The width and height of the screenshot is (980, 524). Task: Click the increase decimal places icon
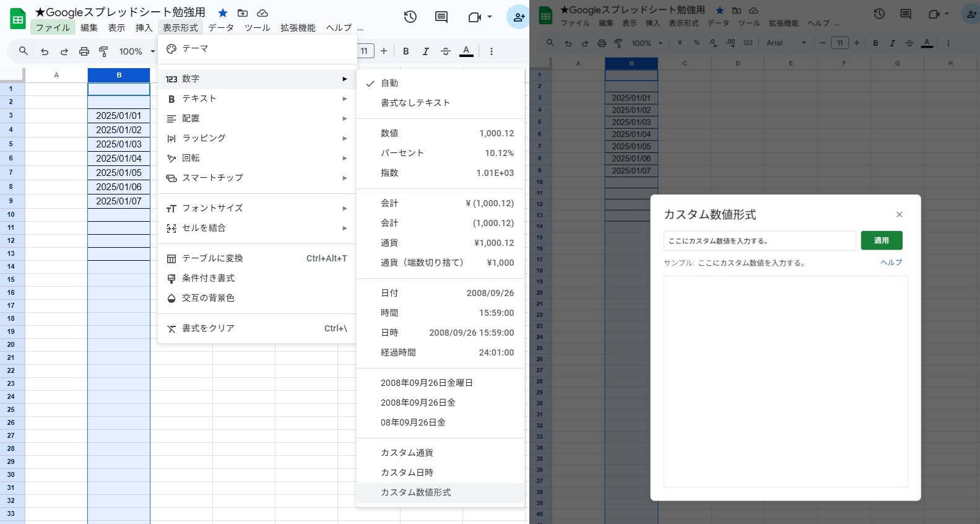coord(731,43)
